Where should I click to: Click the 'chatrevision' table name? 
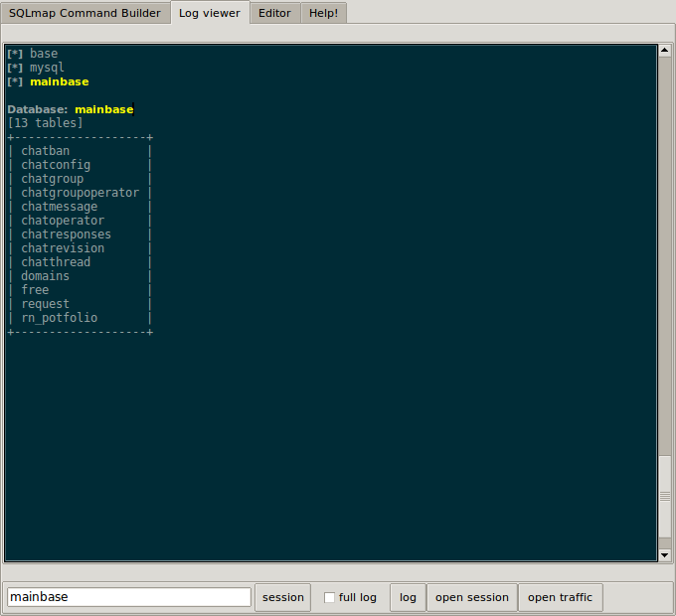pyautogui.click(x=63, y=248)
